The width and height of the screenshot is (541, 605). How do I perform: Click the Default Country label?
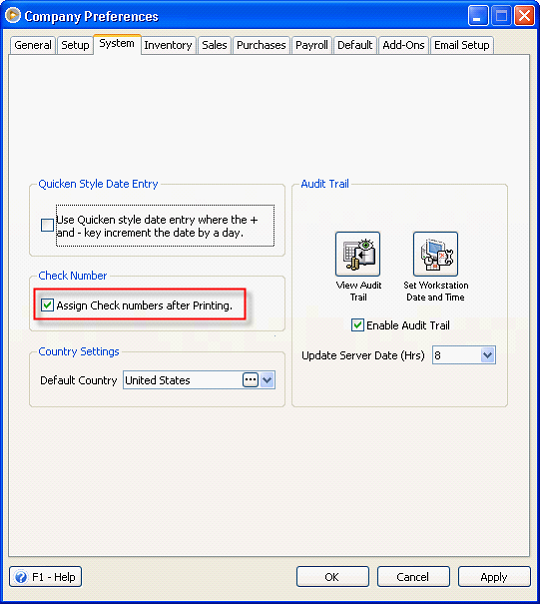[79, 380]
